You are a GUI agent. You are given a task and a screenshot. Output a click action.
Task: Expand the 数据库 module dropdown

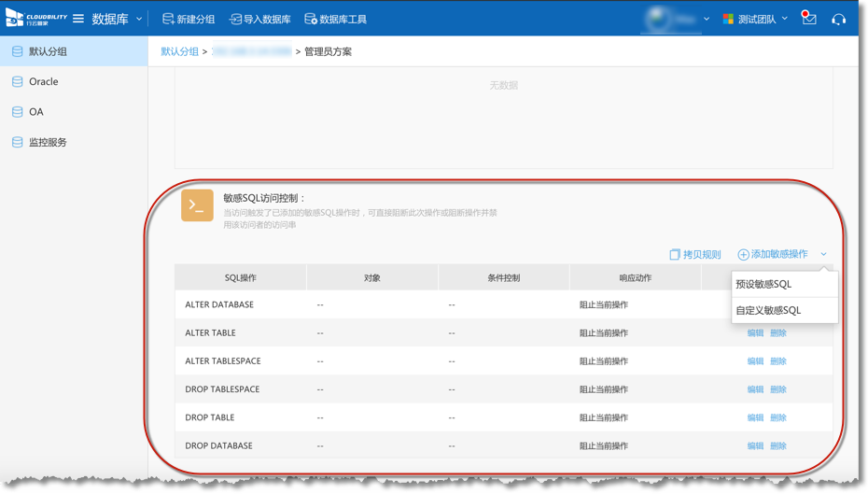point(139,19)
